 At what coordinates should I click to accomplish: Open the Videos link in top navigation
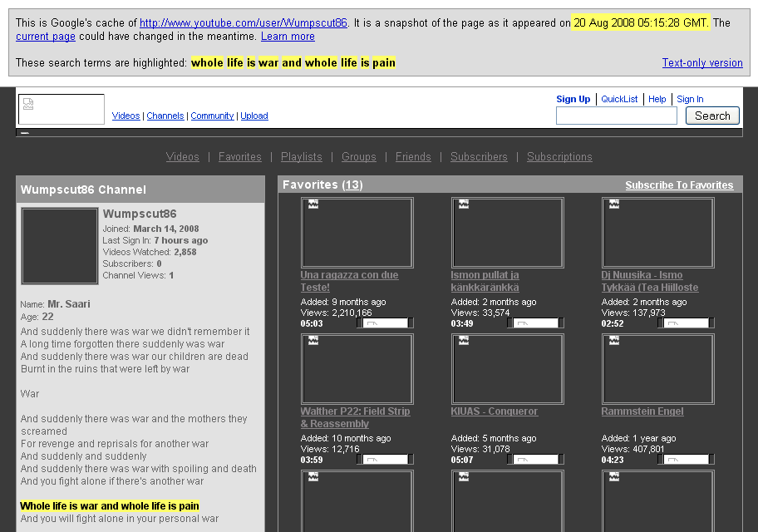click(126, 116)
